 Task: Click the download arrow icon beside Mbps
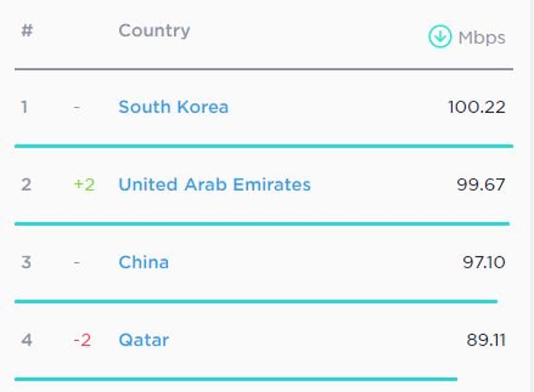[x=440, y=36]
